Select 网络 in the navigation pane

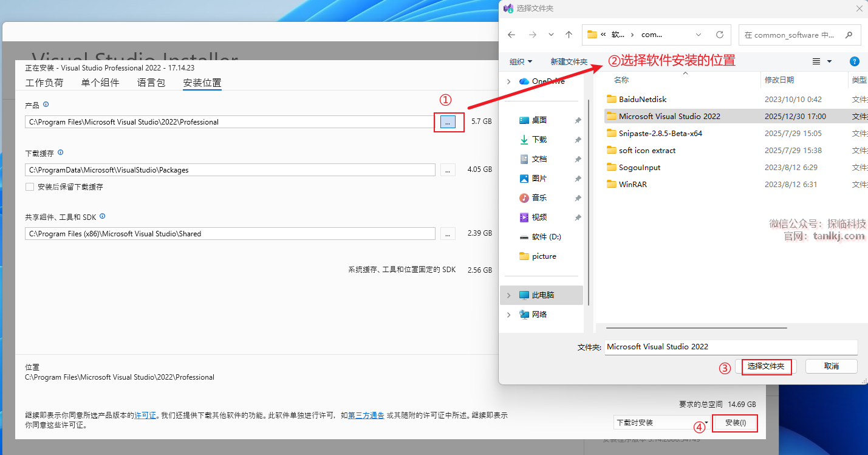[x=539, y=315]
